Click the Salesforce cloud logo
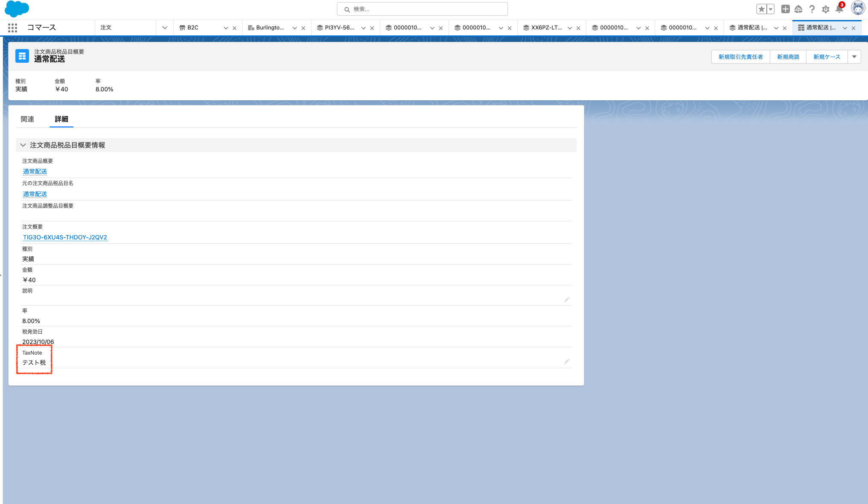 [x=17, y=9]
